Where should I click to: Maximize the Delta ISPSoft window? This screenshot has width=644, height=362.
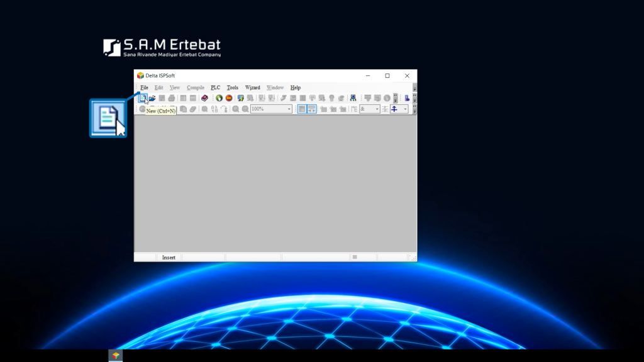387,75
